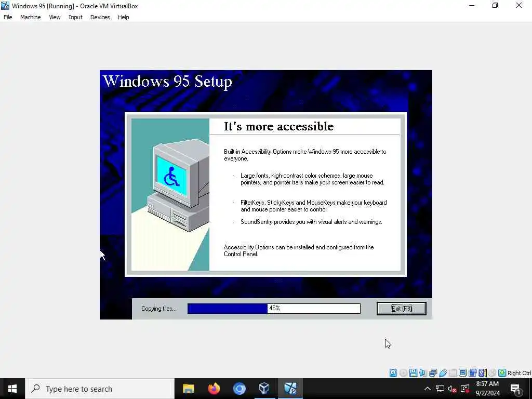Click the VirtualBox window icon in title bar
Screen dimensions: 532x399
coord(5,6)
